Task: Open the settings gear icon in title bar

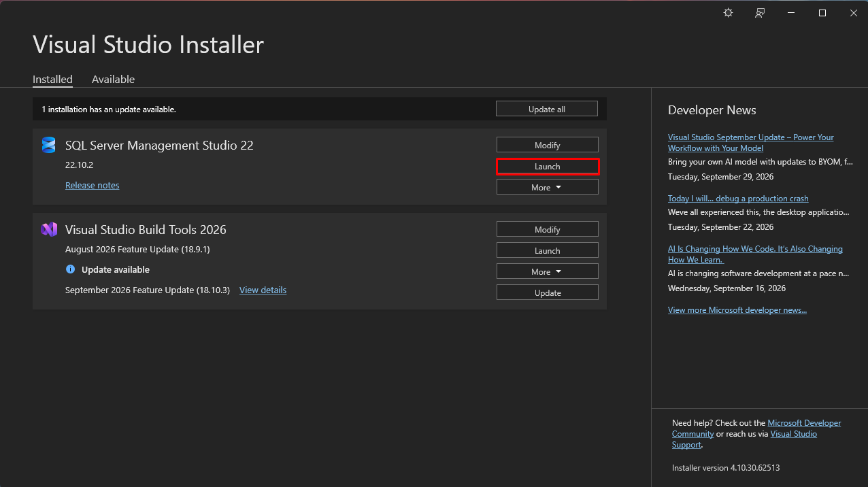Action: 728,13
